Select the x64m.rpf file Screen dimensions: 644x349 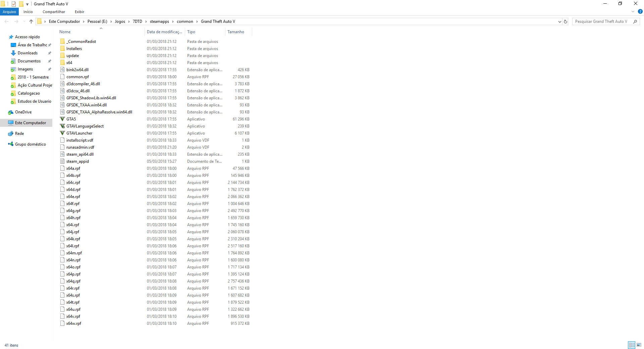[74, 253]
